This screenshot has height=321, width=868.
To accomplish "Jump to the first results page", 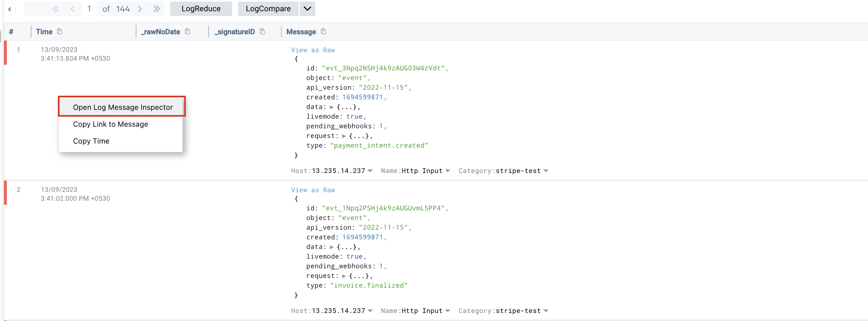I will [56, 9].
